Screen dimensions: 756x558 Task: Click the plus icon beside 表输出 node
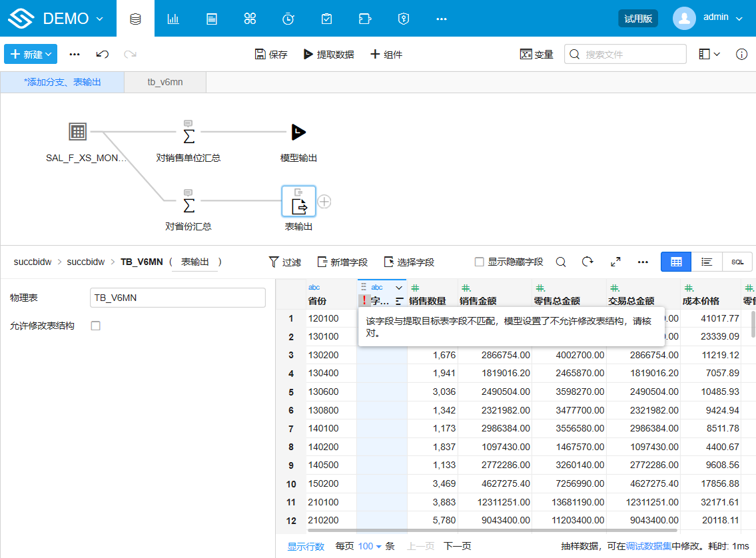point(324,202)
